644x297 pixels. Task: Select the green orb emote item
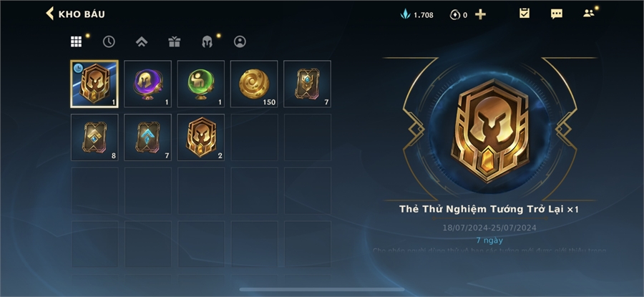pyautogui.click(x=201, y=84)
